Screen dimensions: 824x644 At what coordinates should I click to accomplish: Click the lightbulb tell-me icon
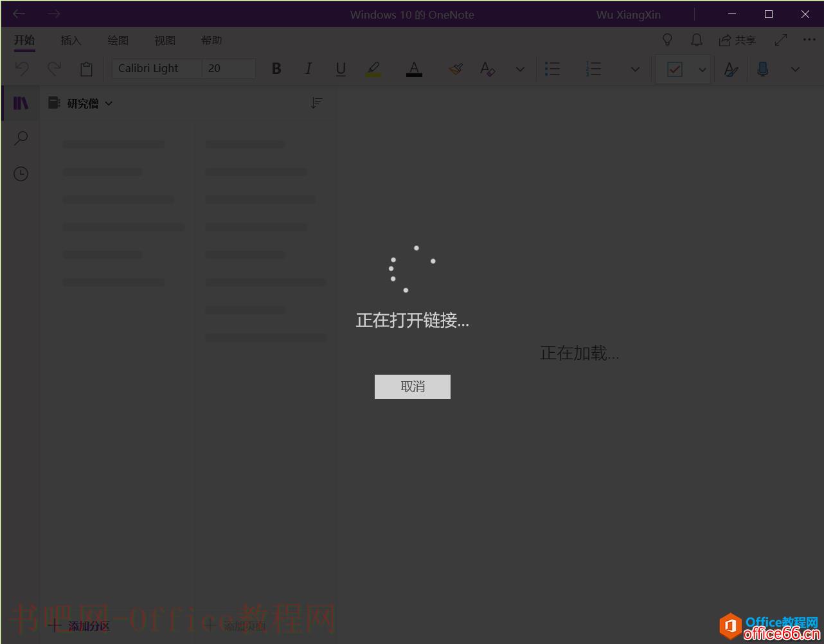coord(667,40)
